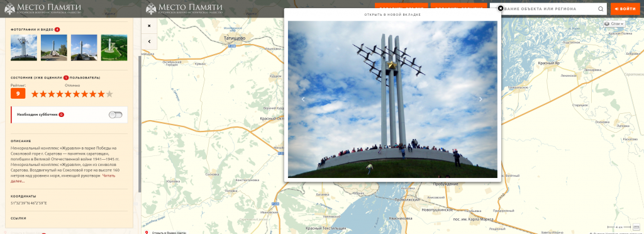Click the Новопушкинское label on map
The image size is (644, 234).
coord(437,209)
